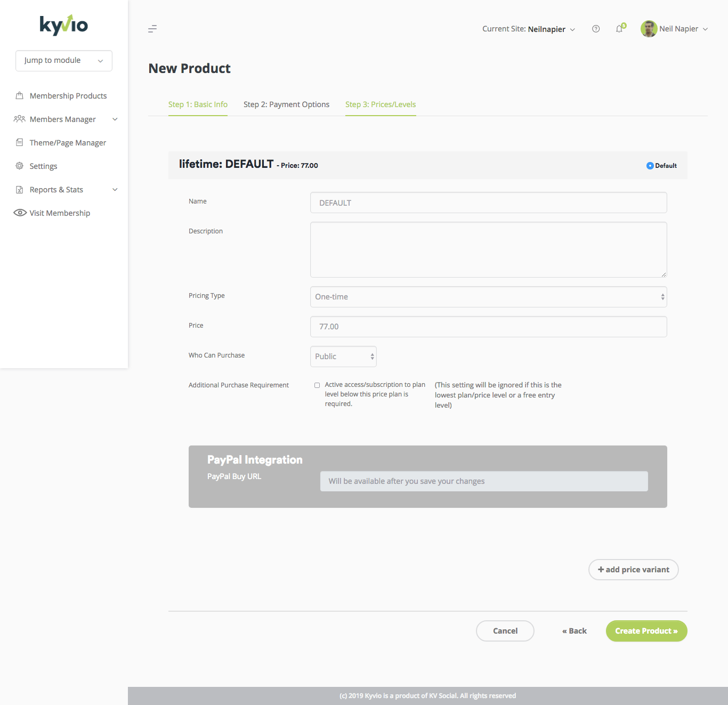Viewport: 728px width, 705px height.
Task: Go back with the « Back link
Action: pyautogui.click(x=575, y=631)
